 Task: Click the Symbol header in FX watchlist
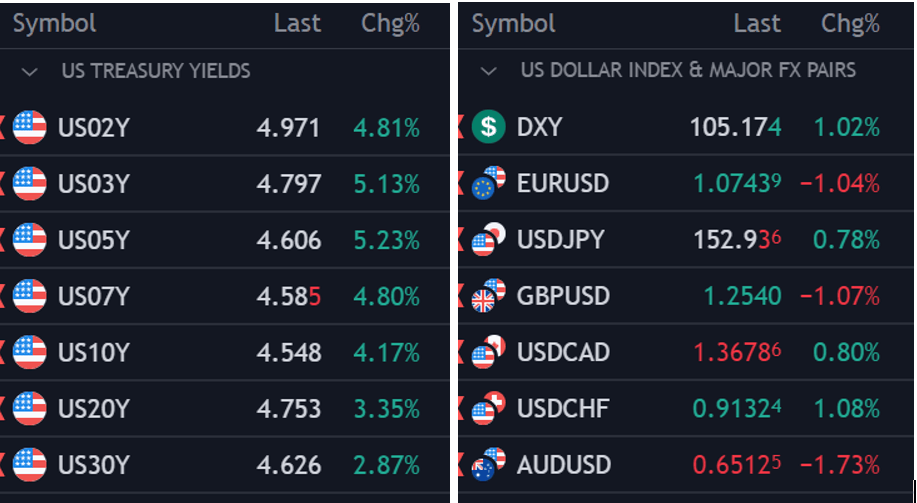[513, 24]
